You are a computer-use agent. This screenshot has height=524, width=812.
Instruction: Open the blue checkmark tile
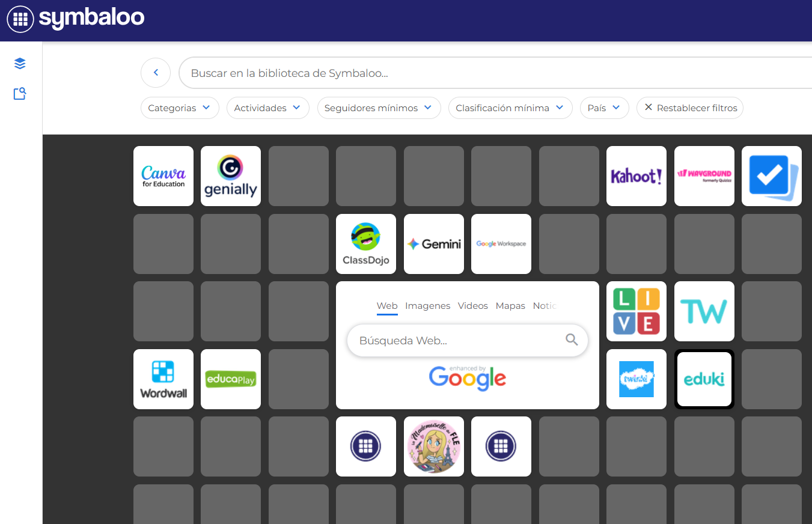tap(772, 176)
